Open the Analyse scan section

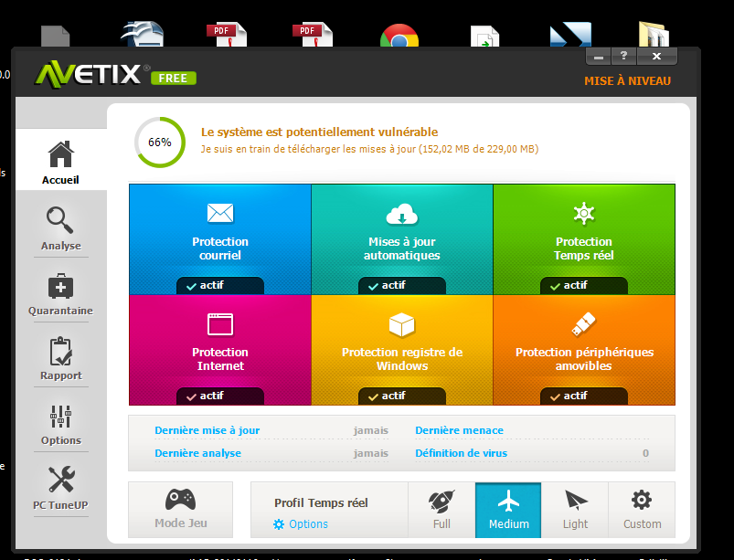coord(61,229)
